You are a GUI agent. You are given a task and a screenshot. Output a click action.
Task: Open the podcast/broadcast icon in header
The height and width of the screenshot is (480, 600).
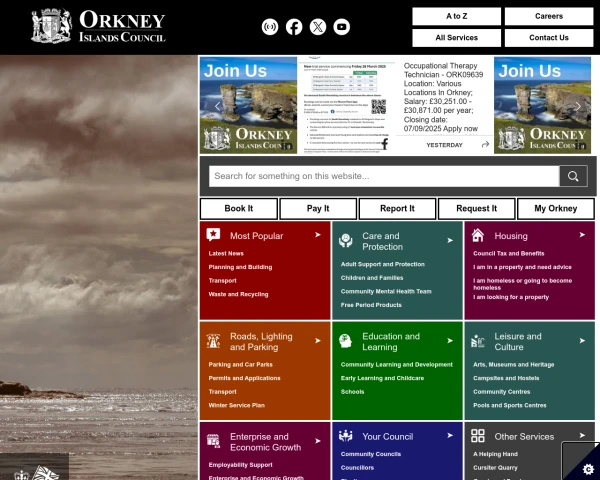click(x=270, y=27)
